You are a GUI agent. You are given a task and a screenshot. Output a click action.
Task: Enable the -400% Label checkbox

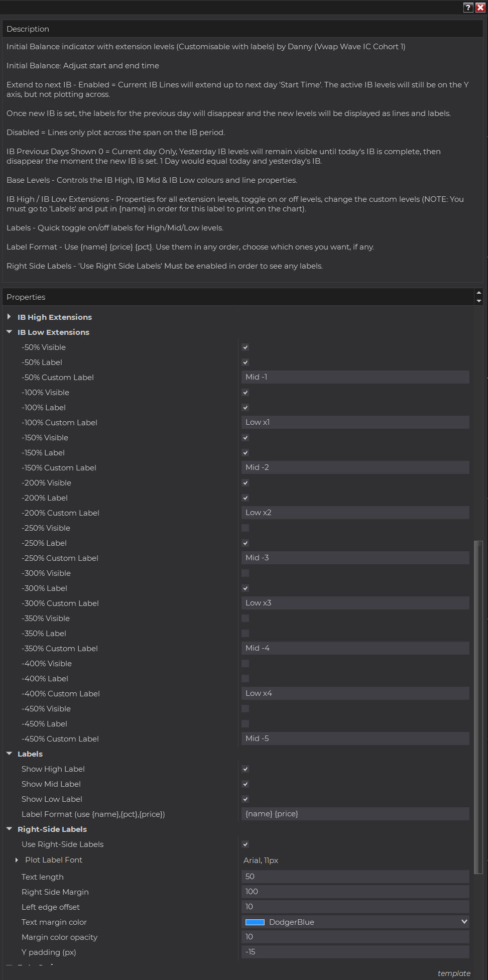tap(246, 678)
